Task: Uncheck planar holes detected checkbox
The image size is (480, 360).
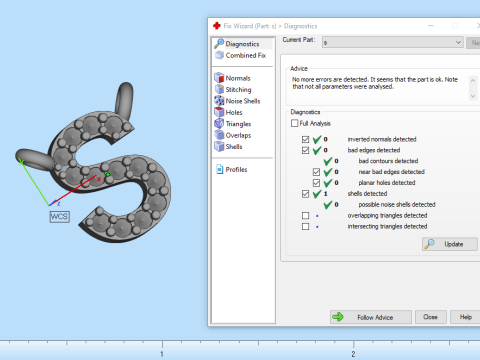Action: pyautogui.click(x=316, y=183)
